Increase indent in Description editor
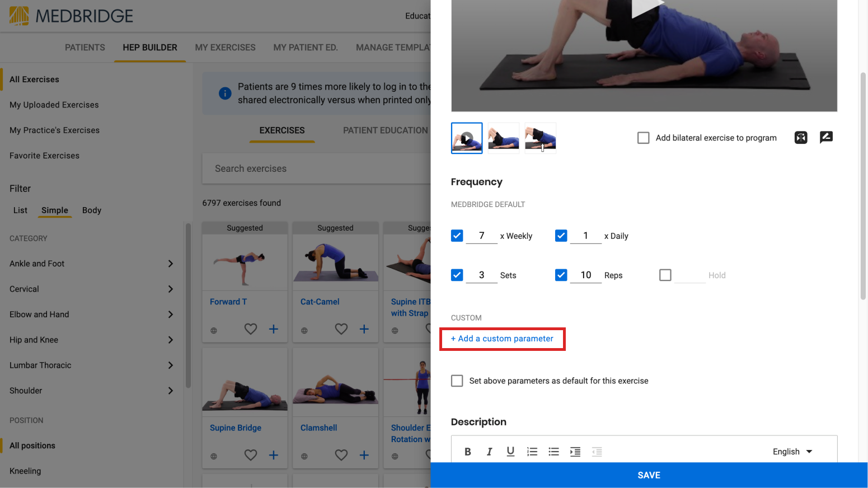This screenshot has height=488, width=868. (x=575, y=452)
